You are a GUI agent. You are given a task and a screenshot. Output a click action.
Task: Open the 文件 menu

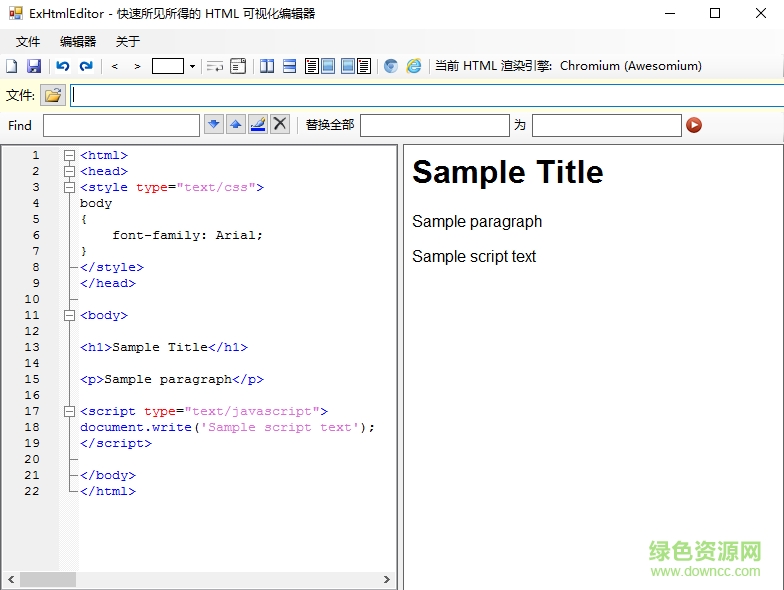click(x=28, y=41)
